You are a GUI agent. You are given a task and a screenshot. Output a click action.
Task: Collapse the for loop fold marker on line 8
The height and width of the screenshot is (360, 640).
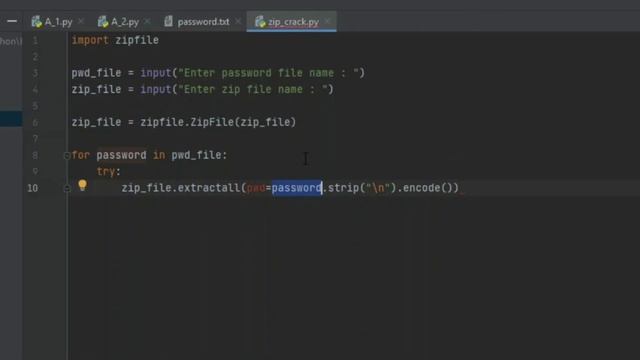click(67, 155)
